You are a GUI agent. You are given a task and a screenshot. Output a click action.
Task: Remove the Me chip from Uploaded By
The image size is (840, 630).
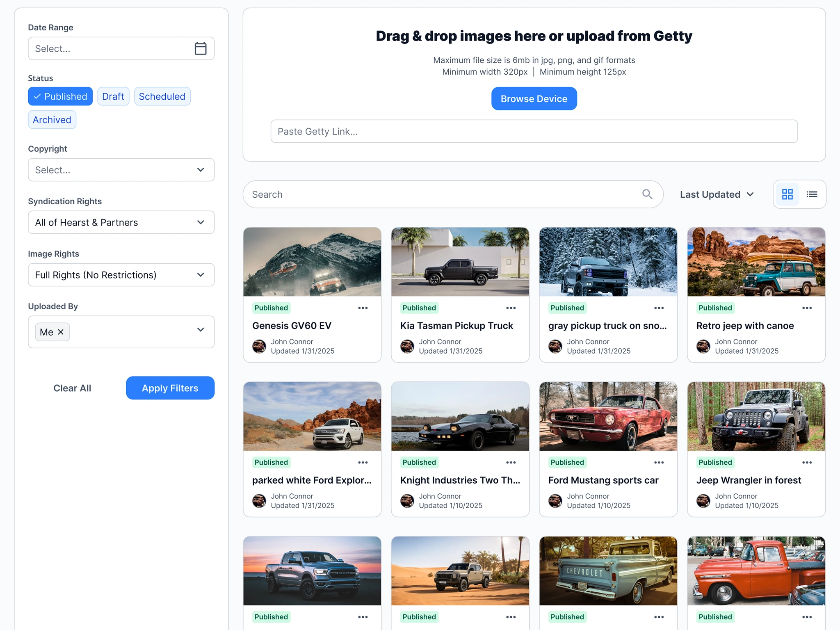[60, 332]
